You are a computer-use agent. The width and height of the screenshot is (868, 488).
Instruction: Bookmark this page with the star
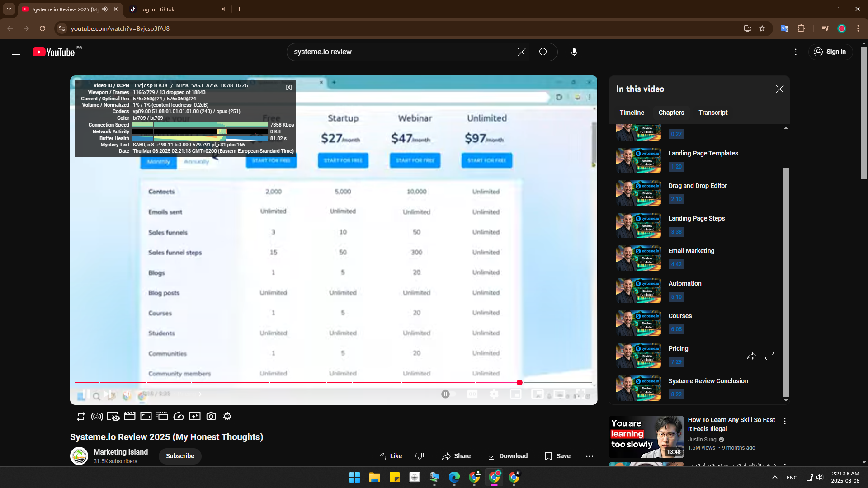click(x=762, y=28)
